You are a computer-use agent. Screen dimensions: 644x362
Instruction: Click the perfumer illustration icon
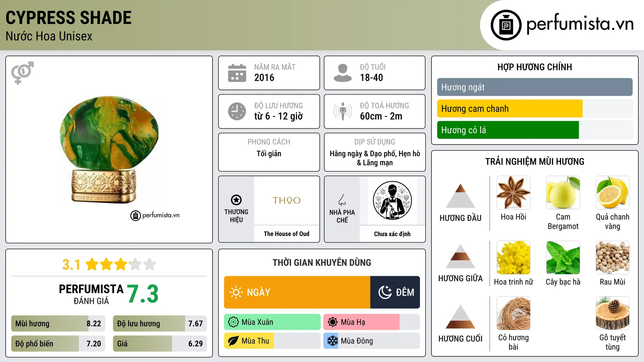pyautogui.click(x=392, y=200)
